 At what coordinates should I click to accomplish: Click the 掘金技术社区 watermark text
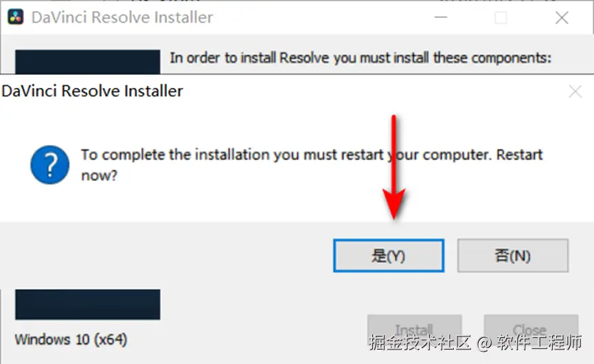point(420,343)
